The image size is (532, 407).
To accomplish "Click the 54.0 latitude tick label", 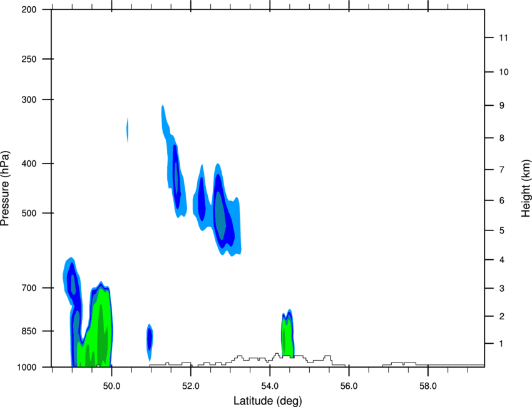I will 270,386.
